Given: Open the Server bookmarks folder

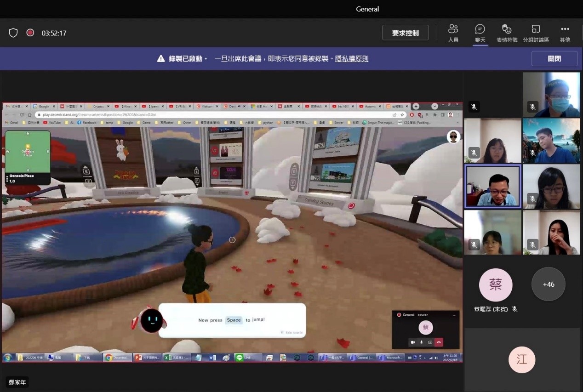Looking at the screenshot, I should (336, 123).
